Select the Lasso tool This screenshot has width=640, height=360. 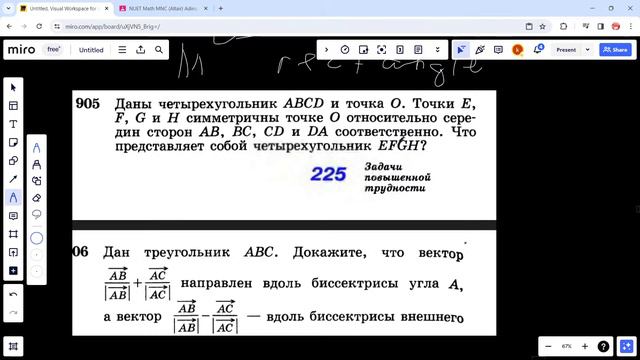tap(36, 214)
